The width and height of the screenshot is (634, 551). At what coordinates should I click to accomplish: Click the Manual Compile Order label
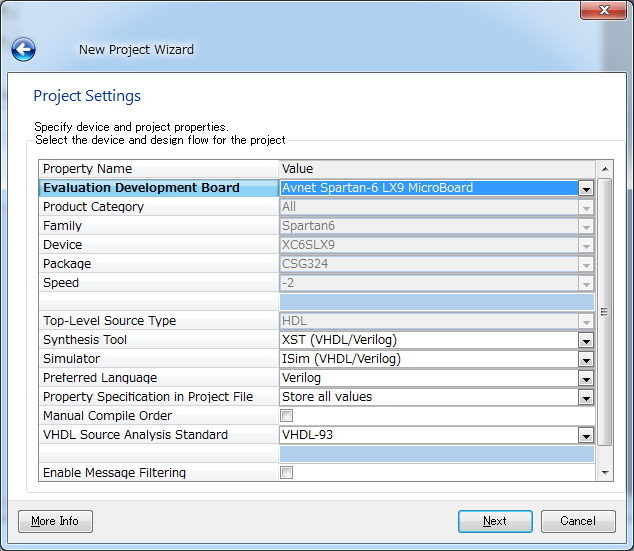pos(108,416)
